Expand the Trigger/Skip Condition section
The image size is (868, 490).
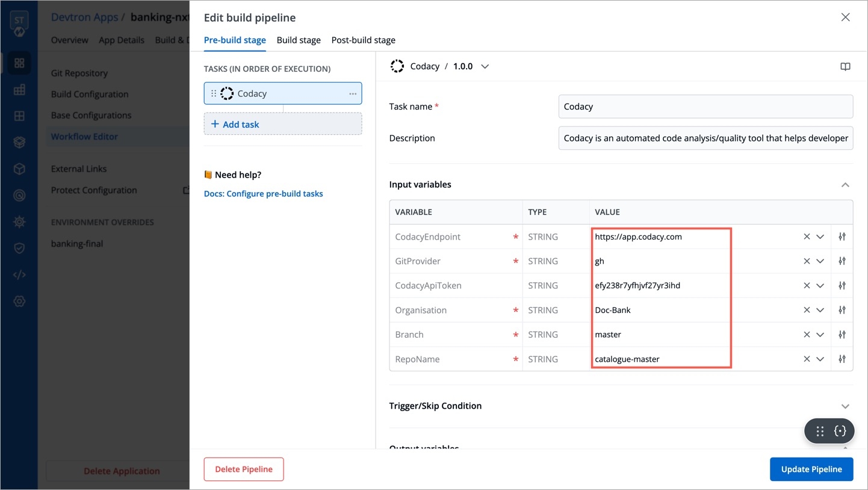point(845,406)
